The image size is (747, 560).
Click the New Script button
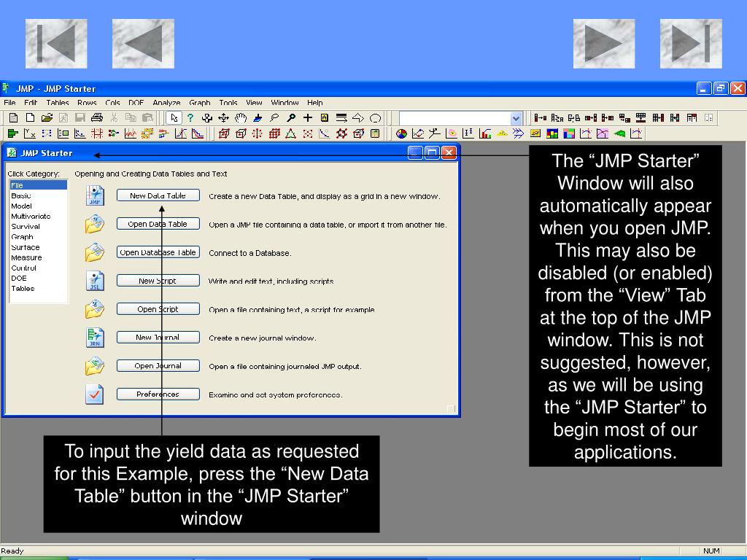click(158, 281)
